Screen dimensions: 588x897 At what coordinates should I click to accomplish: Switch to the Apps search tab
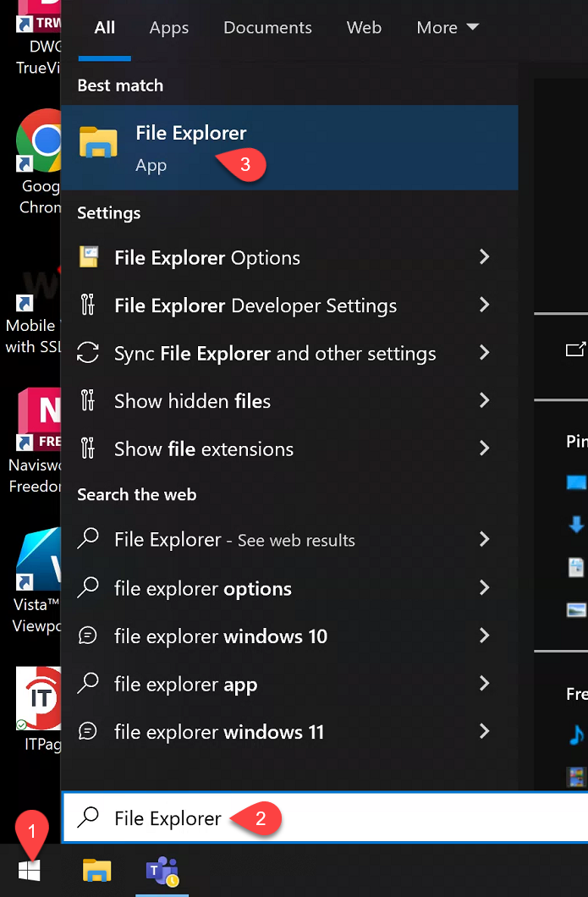[169, 28]
